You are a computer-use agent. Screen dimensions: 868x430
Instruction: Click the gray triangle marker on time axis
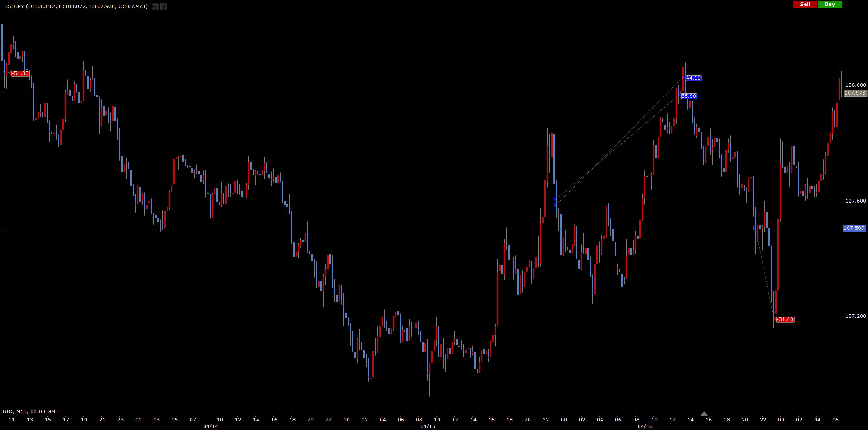click(704, 414)
